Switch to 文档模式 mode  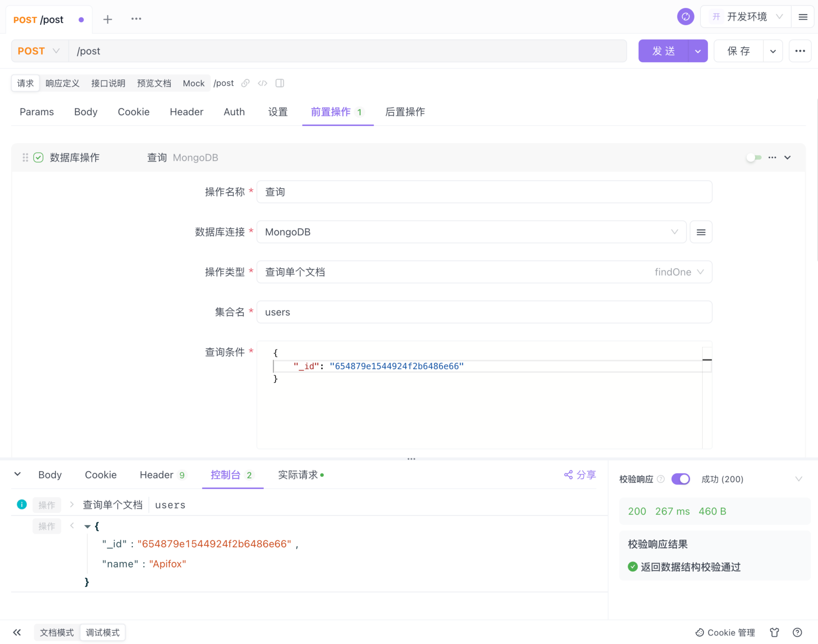57,632
